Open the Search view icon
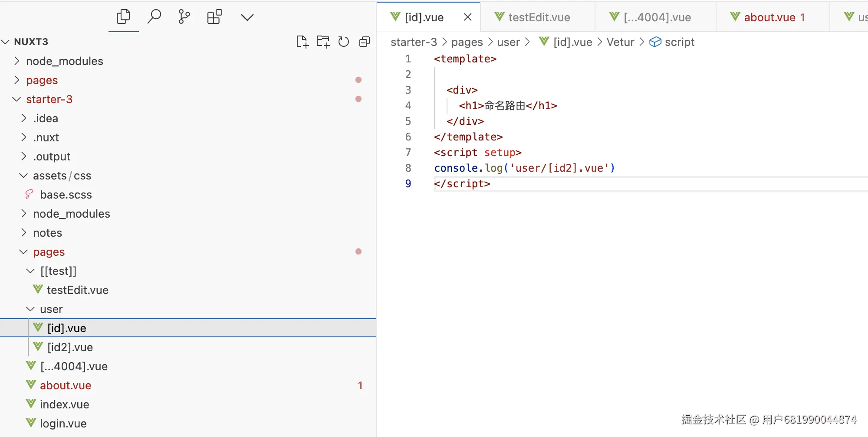 [x=154, y=17]
